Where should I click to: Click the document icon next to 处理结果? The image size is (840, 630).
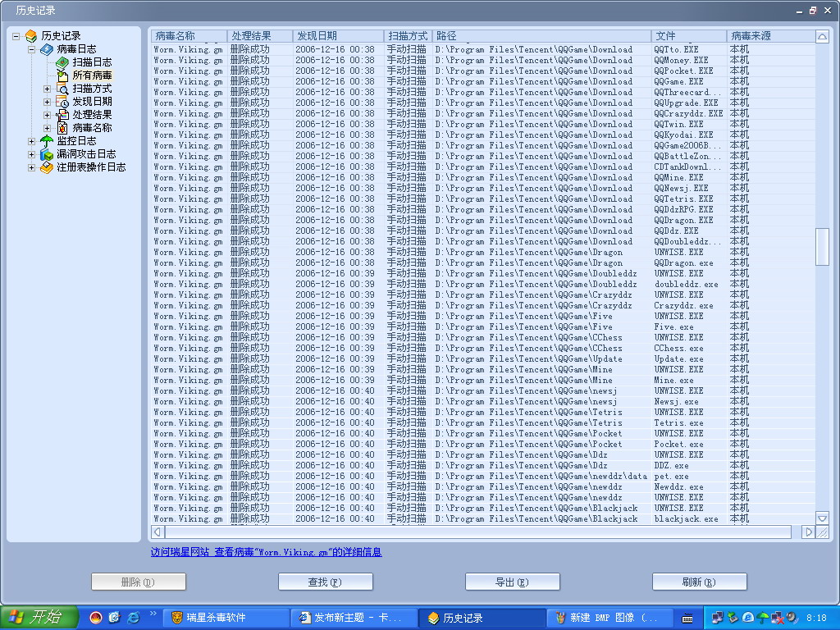pyautogui.click(x=62, y=115)
